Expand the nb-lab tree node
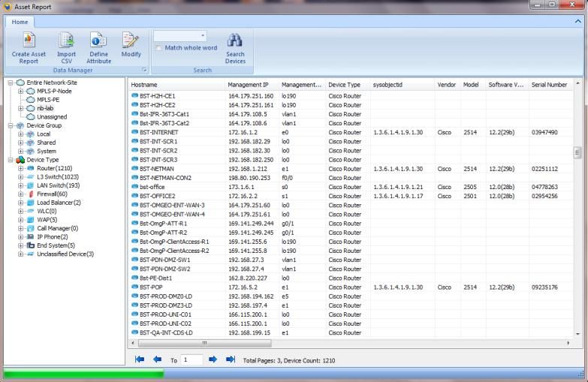The width and height of the screenshot is (588, 382). coord(20,108)
